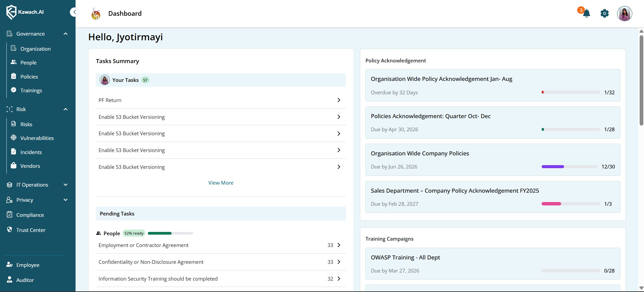Collapse the sidebar with the arrow button
Screen dimensions: 644x292
(x=75, y=12)
